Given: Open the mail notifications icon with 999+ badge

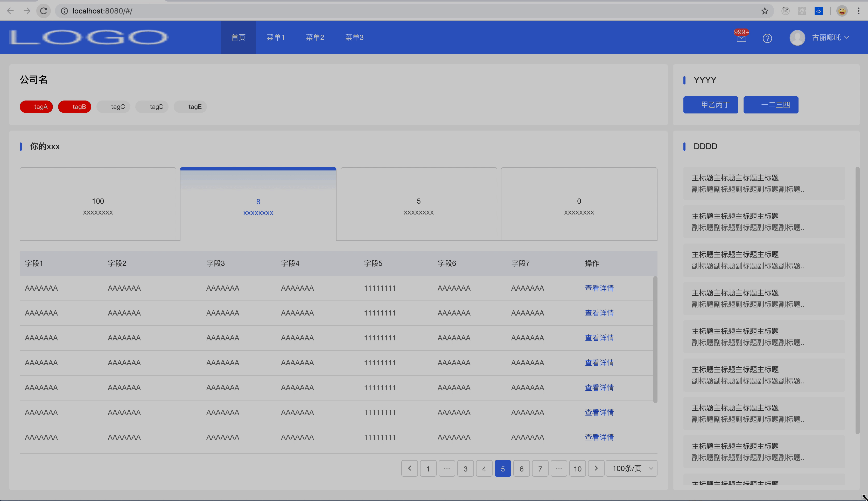Looking at the screenshot, I should 741,38.
